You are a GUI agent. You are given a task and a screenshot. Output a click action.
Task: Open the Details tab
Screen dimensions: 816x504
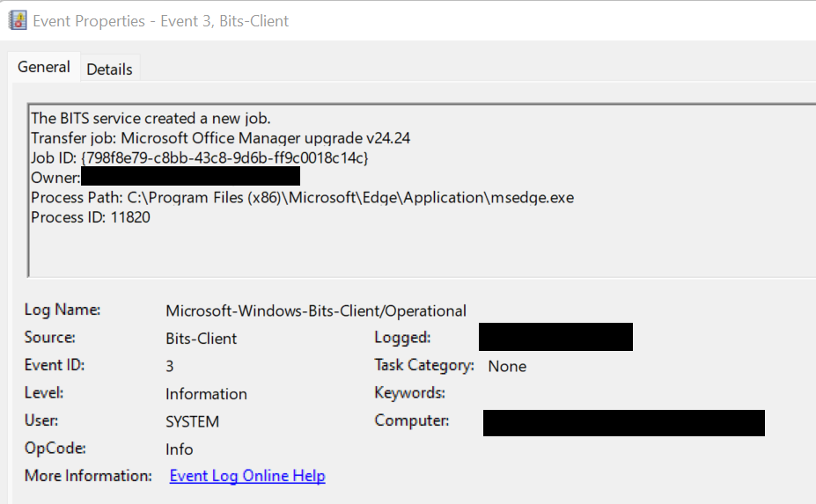point(109,69)
